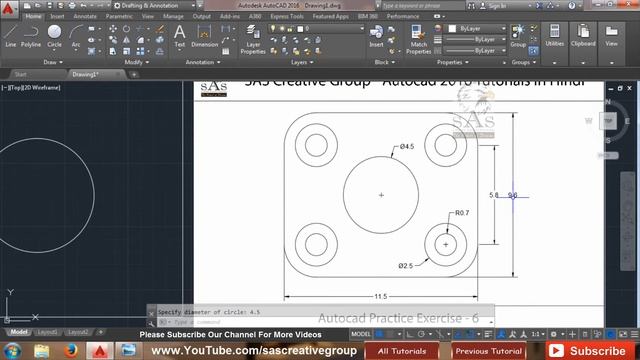Switch to the Manage ribbon tab
The width and height of the screenshot is (640, 360).
point(173,16)
